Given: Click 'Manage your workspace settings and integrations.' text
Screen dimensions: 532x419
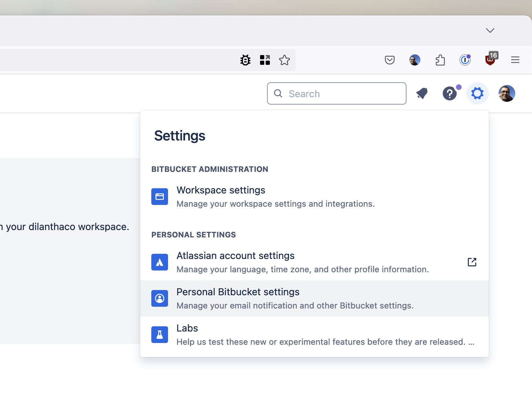Looking at the screenshot, I should [x=276, y=204].
